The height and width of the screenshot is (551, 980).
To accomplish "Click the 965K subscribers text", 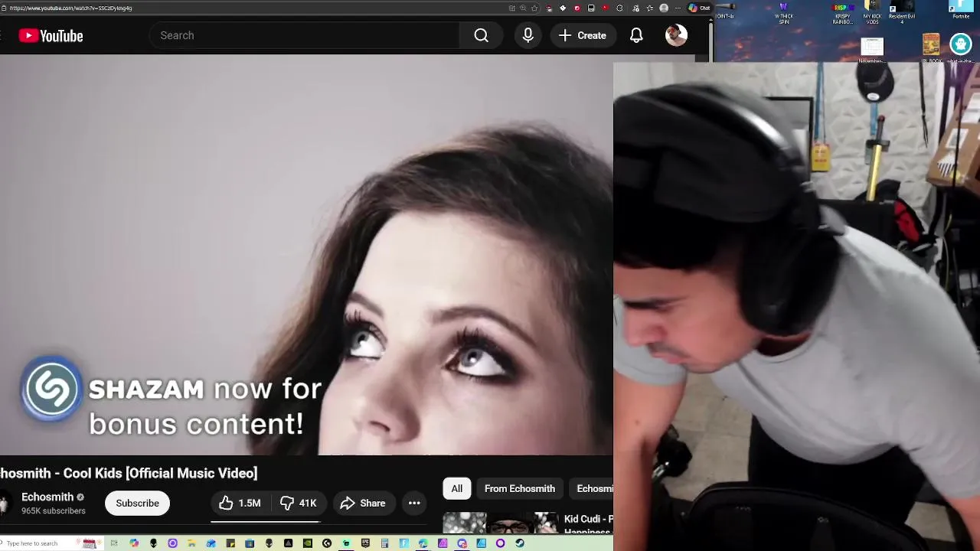I will click(54, 510).
